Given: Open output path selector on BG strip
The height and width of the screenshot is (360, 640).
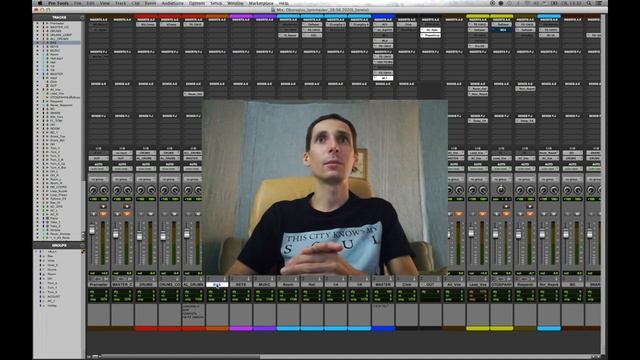Looking at the screenshot, I should (x=572, y=158).
